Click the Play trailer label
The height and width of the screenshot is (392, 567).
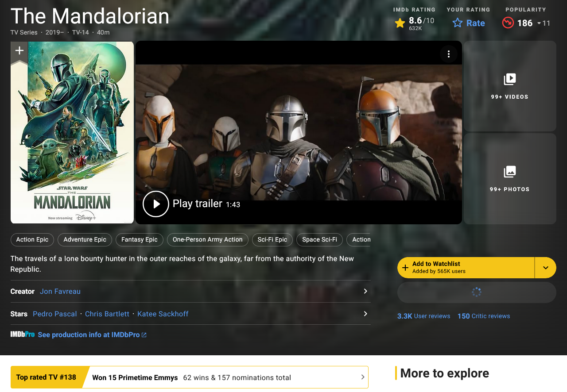[x=198, y=204]
